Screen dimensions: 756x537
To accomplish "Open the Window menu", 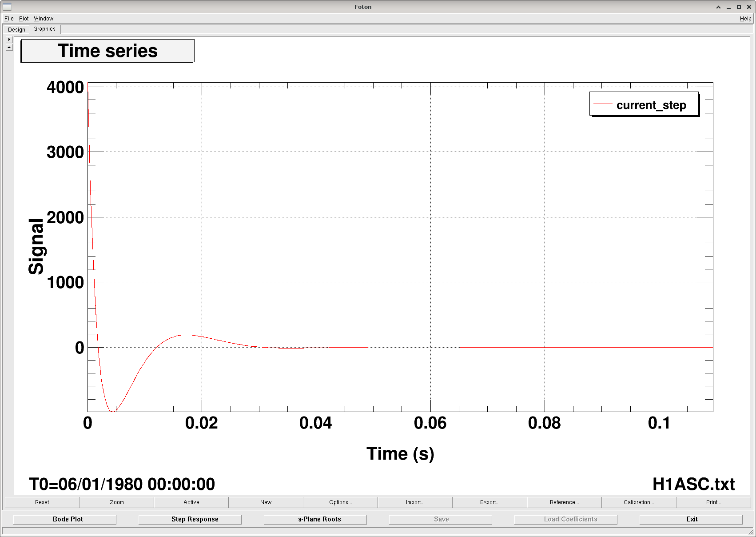I will [44, 19].
